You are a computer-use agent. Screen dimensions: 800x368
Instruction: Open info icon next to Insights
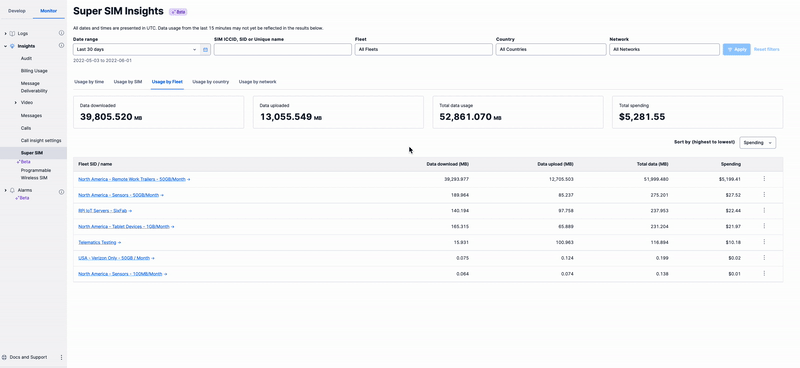tap(61, 45)
